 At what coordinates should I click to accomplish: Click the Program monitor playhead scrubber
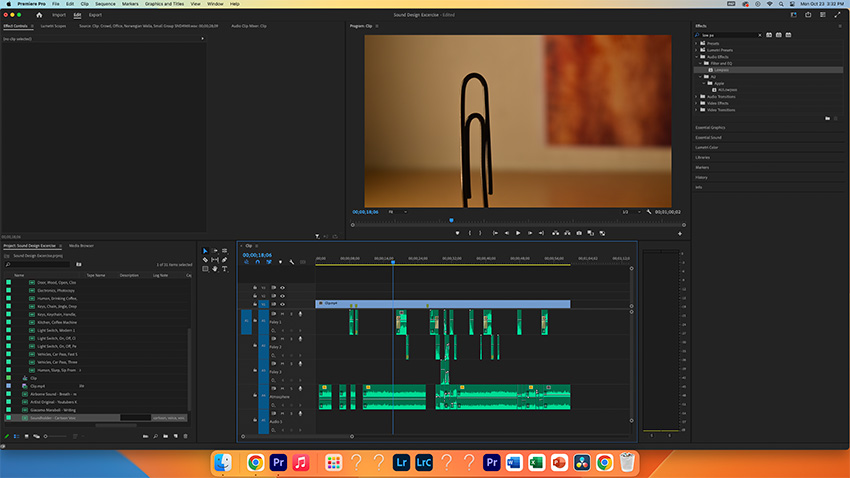pos(451,220)
